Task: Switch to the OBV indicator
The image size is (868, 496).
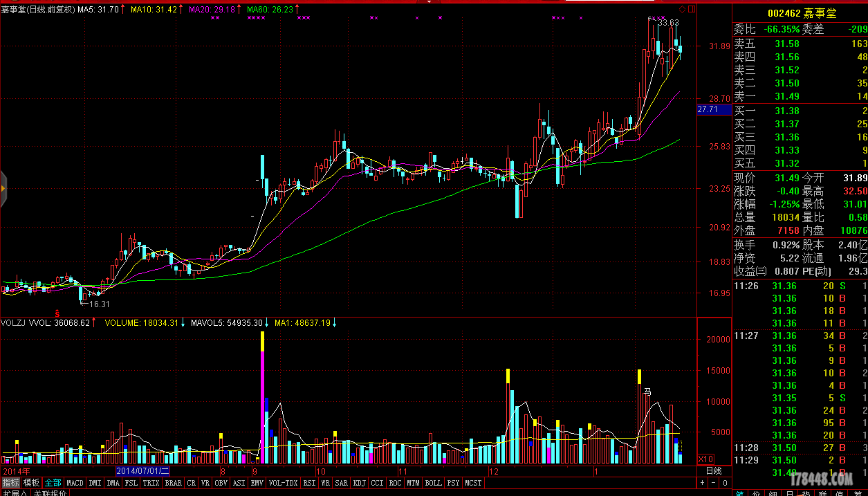Action: click(221, 483)
